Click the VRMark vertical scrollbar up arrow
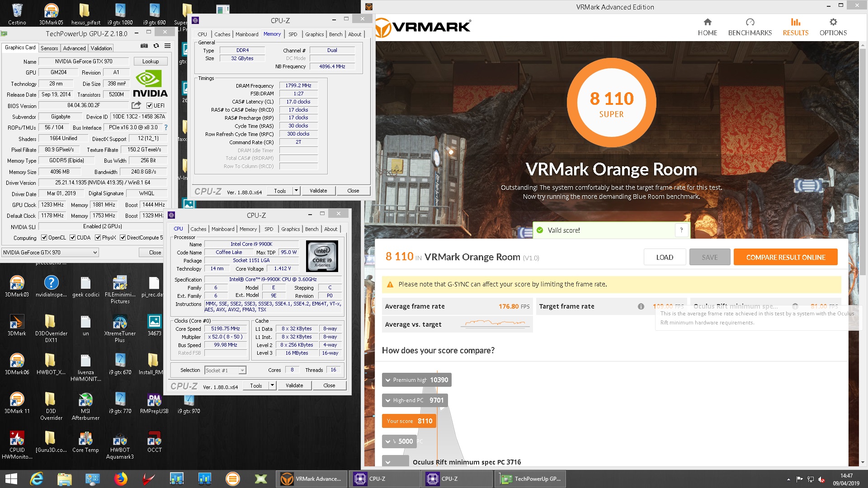 (863, 45)
